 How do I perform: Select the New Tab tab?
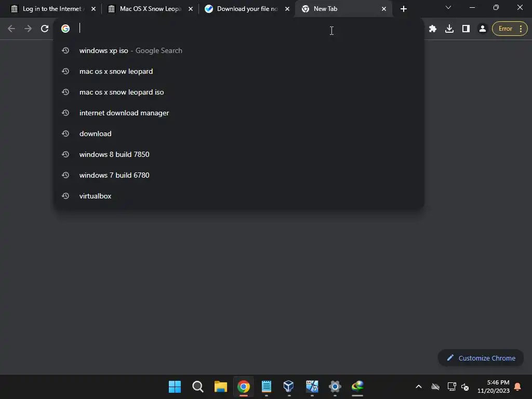(x=343, y=9)
